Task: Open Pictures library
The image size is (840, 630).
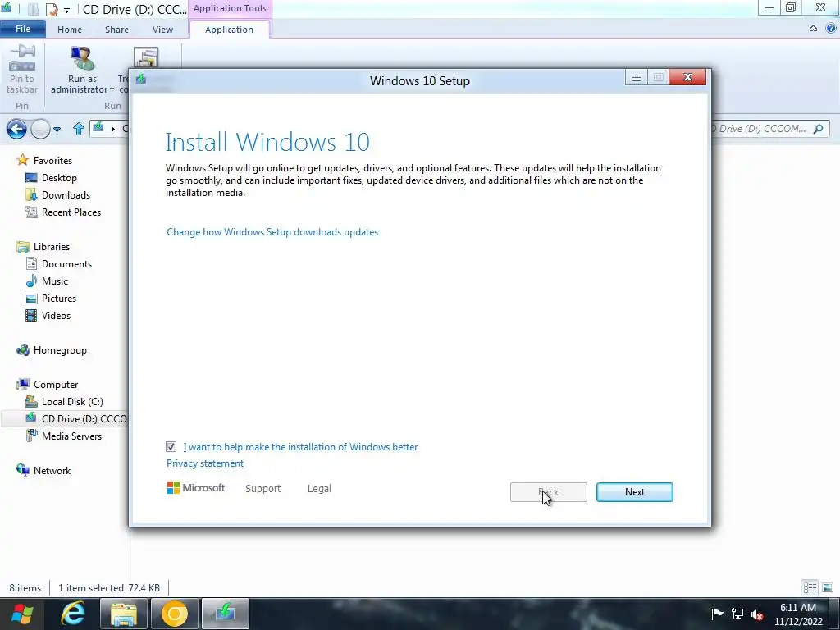Action: pos(59,299)
